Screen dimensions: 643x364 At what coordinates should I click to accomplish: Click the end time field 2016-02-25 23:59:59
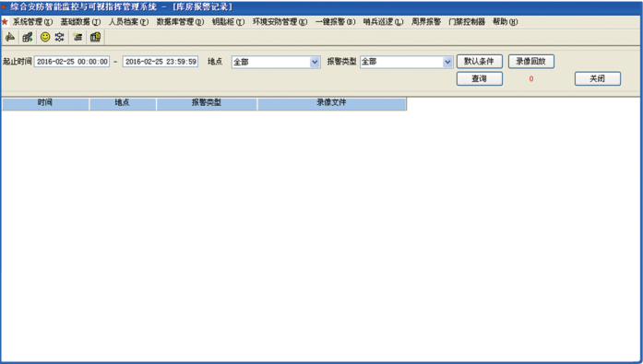[x=161, y=62]
